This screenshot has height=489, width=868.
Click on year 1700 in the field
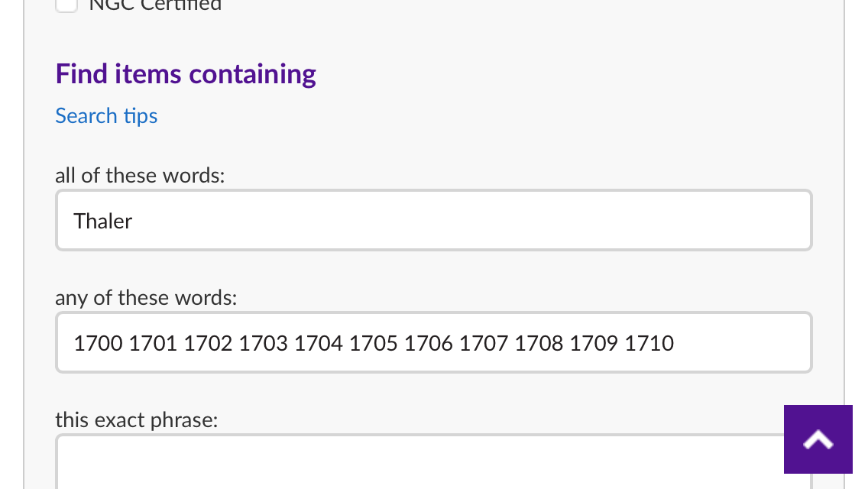pos(98,343)
